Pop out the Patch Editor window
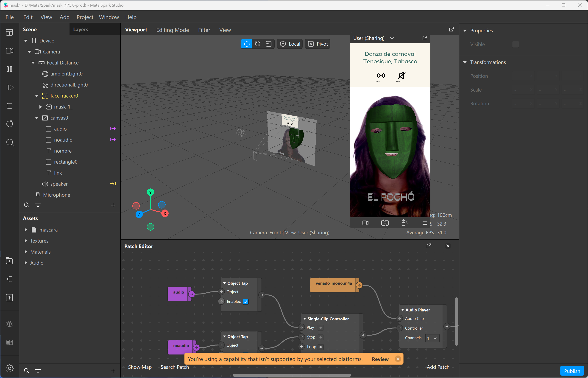 (429, 246)
